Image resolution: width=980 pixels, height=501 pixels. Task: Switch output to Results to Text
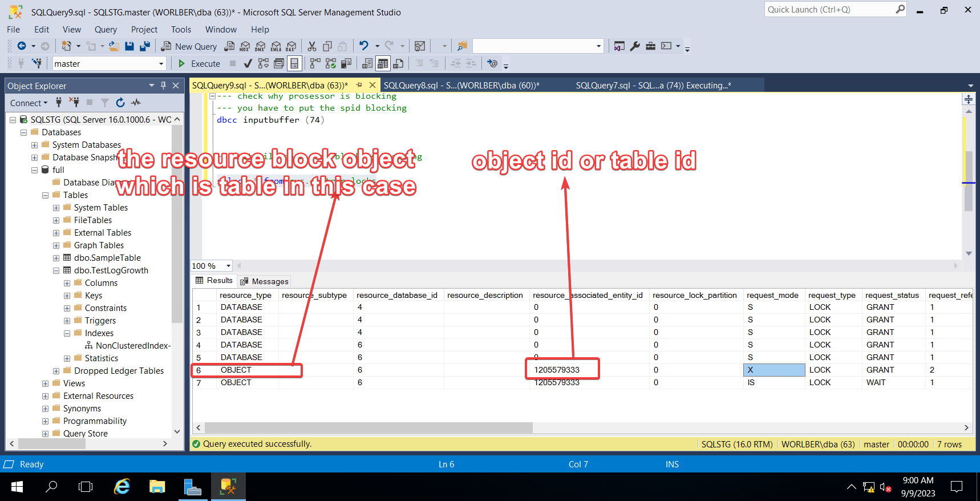367,63
